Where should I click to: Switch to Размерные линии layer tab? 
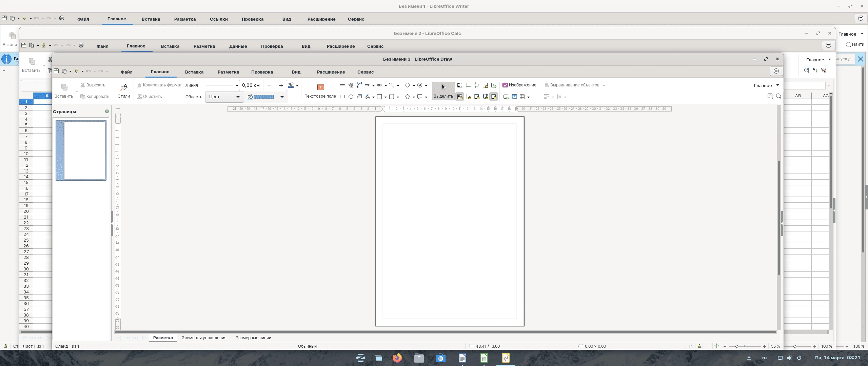pos(253,338)
